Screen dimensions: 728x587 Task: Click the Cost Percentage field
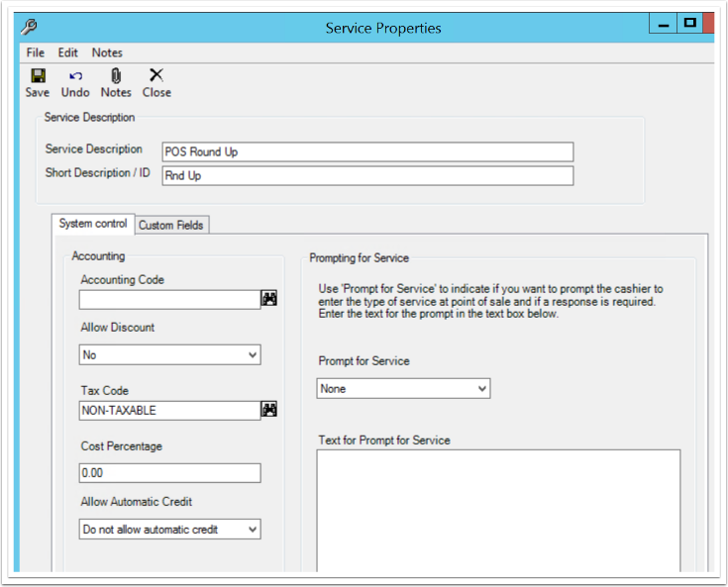coord(170,473)
